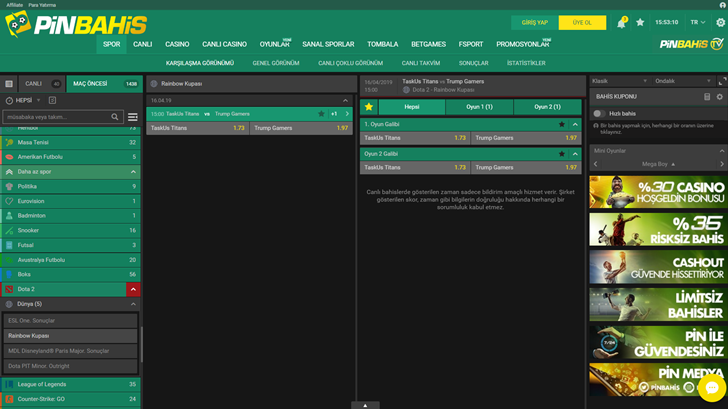Open %35 Risksiz Bahis banner
Image resolution: width=728 pixels, height=409 pixels.
click(658, 229)
